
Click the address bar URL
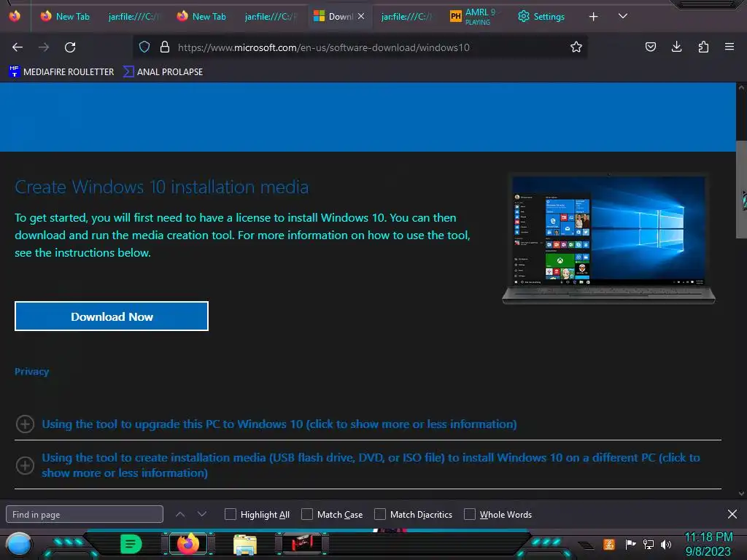(x=323, y=47)
